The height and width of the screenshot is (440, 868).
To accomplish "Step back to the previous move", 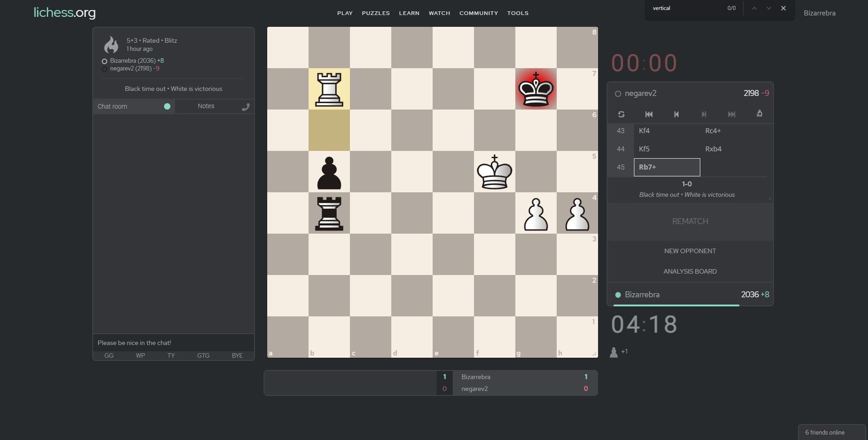I will click(677, 115).
